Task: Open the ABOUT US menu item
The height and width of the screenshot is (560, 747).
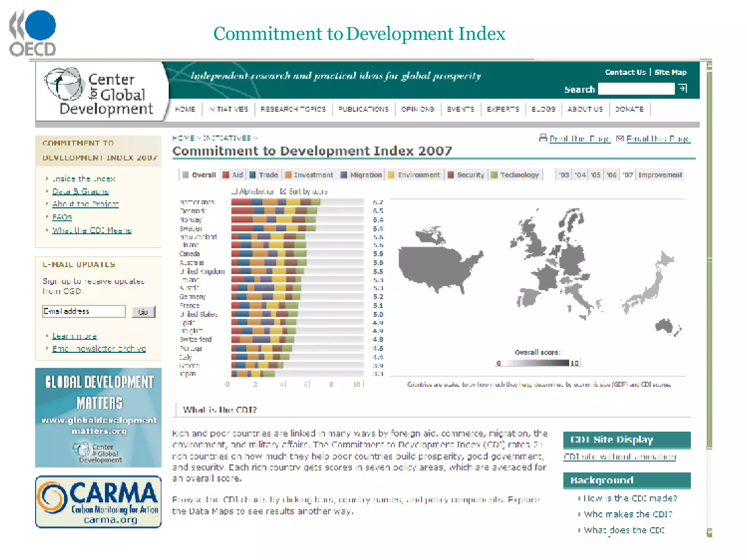Action: click(585, 109)
